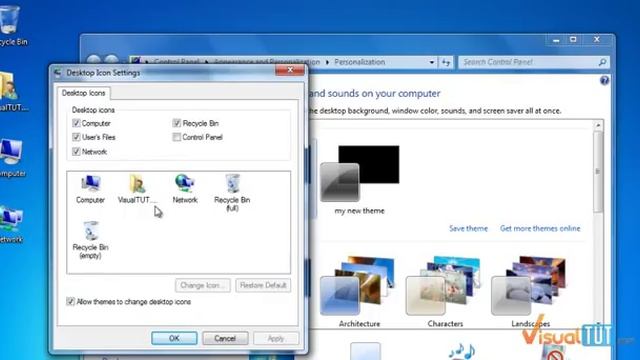
Task: Select the Recycle Bin (full) icon
Action: [x=232, y=193]
